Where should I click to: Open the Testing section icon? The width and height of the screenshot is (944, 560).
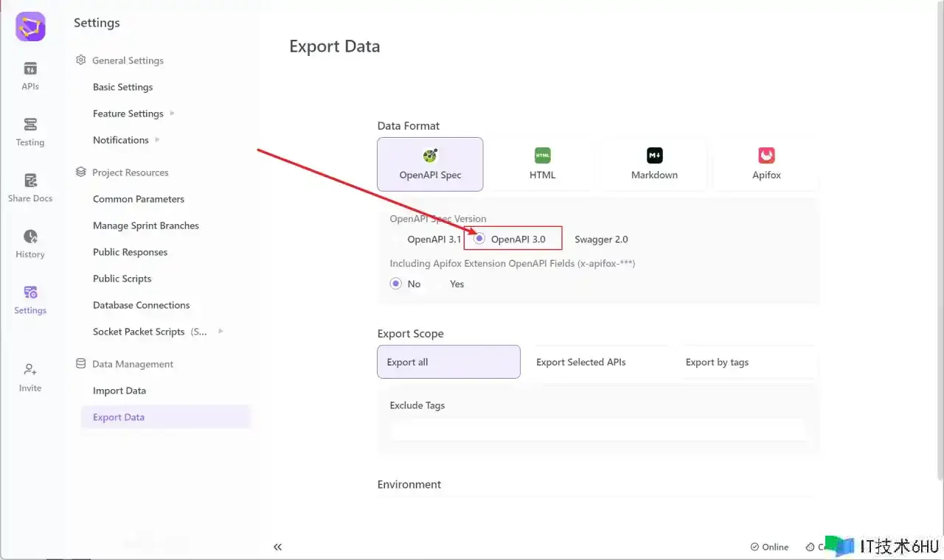point(30,125)
